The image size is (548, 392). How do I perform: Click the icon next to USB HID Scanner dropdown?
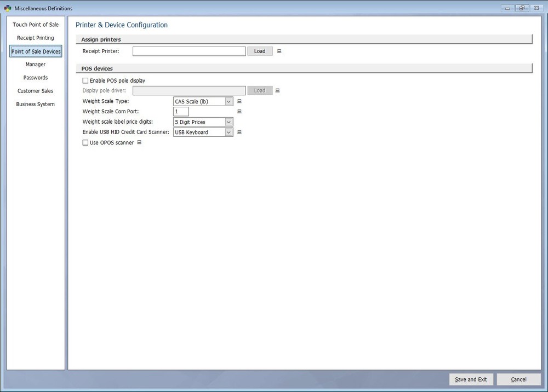click(x=239, y=132)
